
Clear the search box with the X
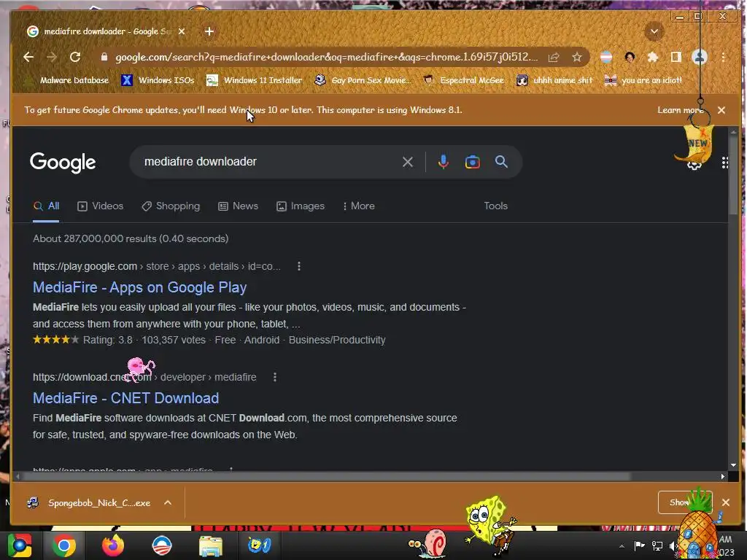407,162
